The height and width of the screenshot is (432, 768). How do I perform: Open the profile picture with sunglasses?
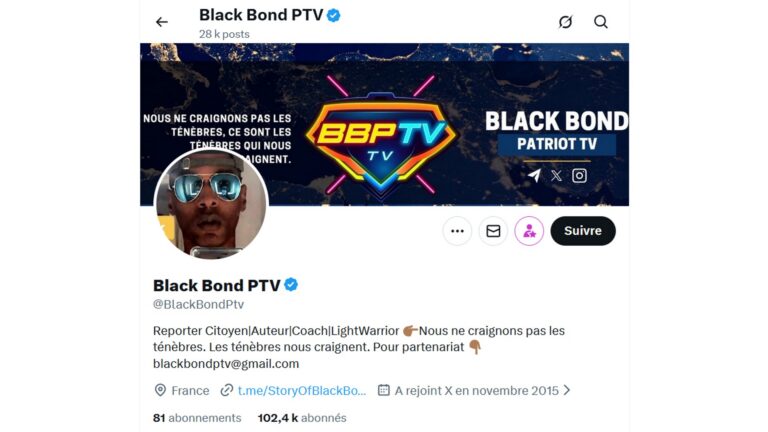click(x=211, y=204)
